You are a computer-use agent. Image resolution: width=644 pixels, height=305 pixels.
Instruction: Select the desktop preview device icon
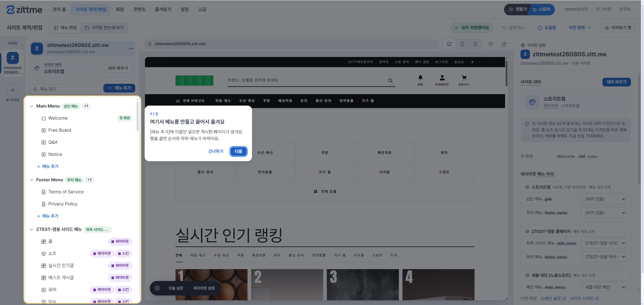coord(449,44)
